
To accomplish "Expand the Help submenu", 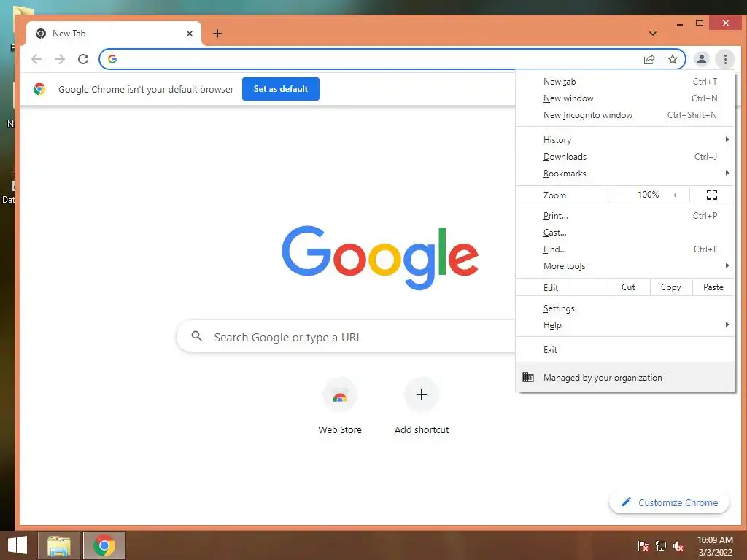I will pos(625,324).
